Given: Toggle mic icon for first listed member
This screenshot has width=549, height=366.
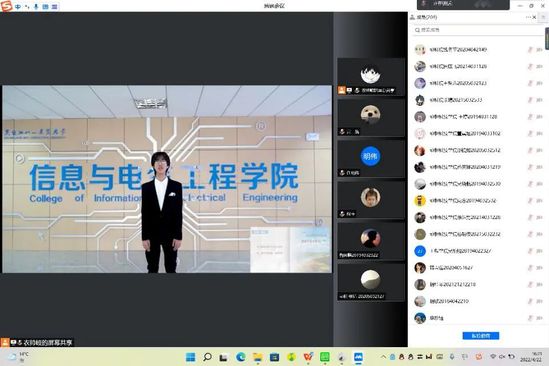Looking at the screenshot, I should pyautogui.click(x=530, y=50).
